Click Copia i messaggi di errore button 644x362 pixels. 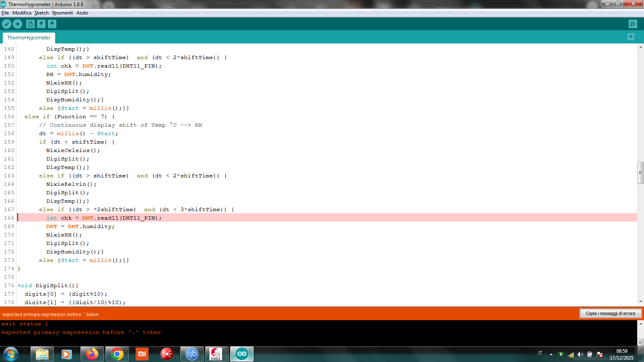[x=610, y=313]
